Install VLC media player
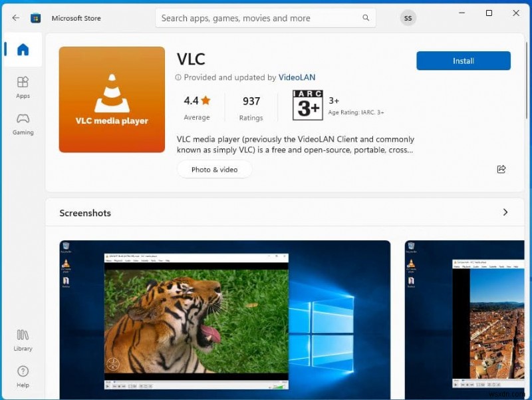 coord(463,61)
